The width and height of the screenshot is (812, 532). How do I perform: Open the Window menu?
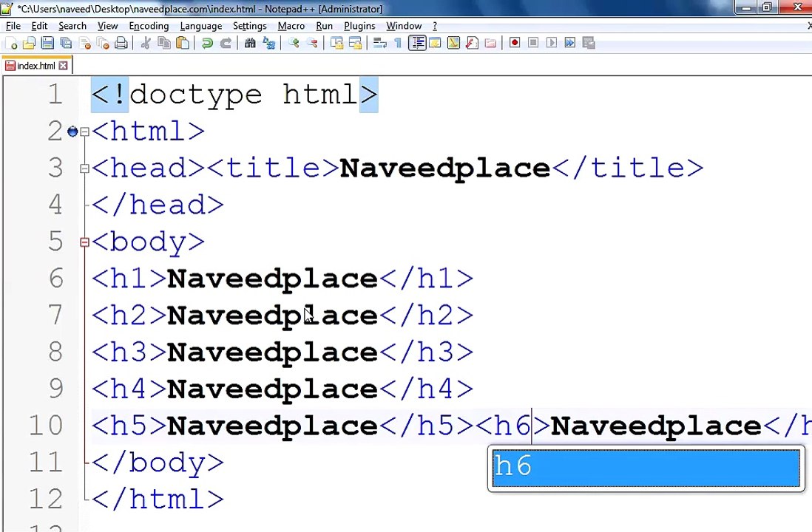pos(404,26)
